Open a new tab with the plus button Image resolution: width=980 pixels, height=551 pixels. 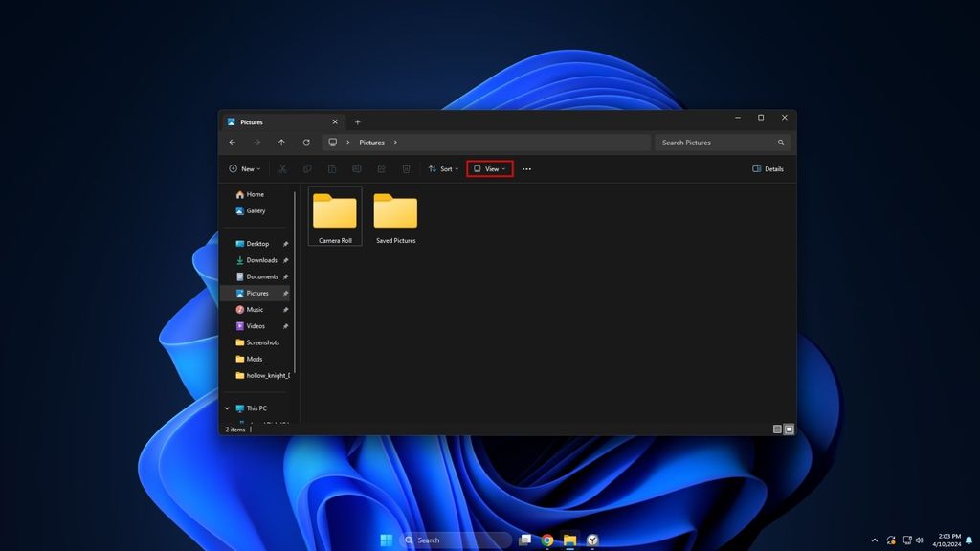click(357, 121)
